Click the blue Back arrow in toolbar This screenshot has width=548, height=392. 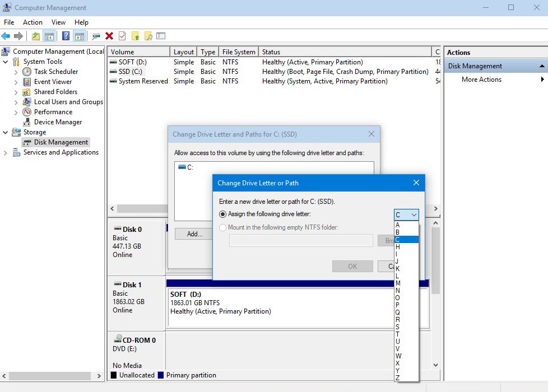coord(6,36)
